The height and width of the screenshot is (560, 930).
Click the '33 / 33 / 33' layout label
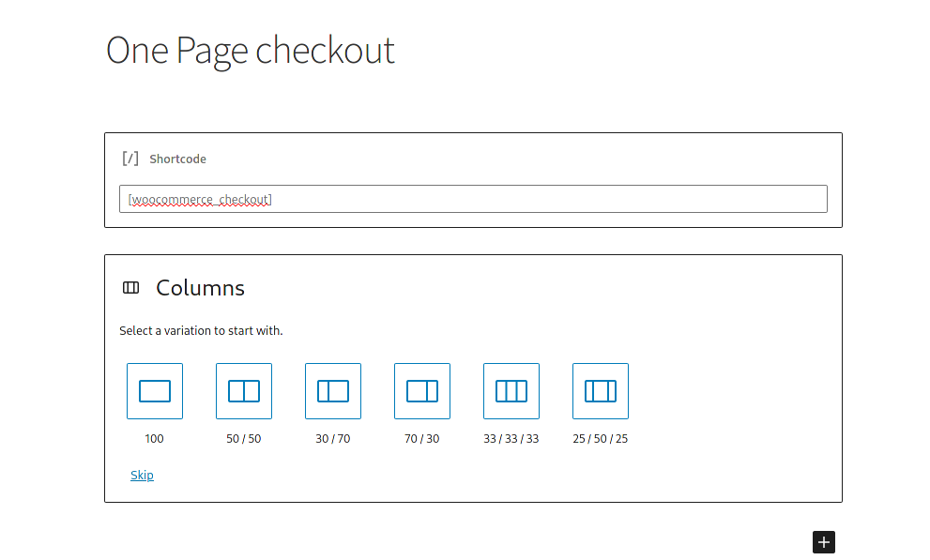pyautogui.click(x=511, y=438)
